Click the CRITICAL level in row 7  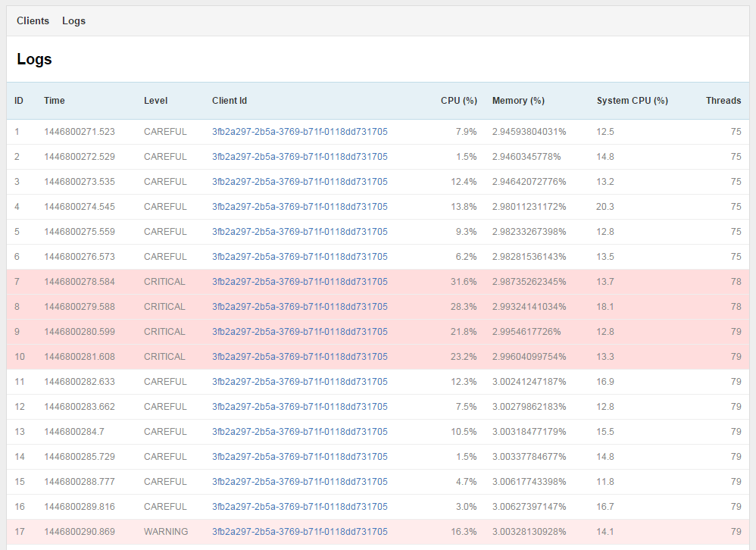pyautogui.click(x=164, y=282)
